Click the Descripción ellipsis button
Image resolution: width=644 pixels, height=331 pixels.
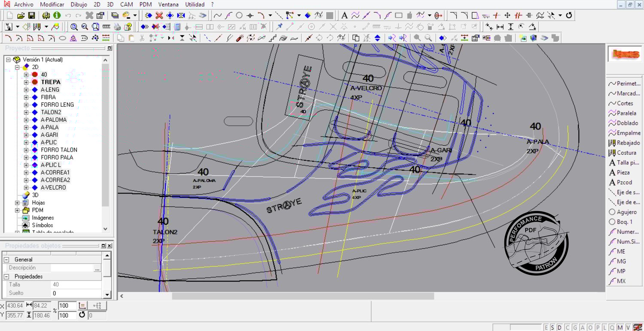coord(97,268)
